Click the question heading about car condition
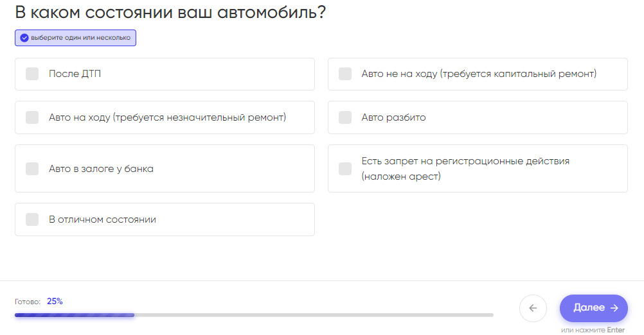The height and width of the screenshot is (335, 644). (170, 12)
